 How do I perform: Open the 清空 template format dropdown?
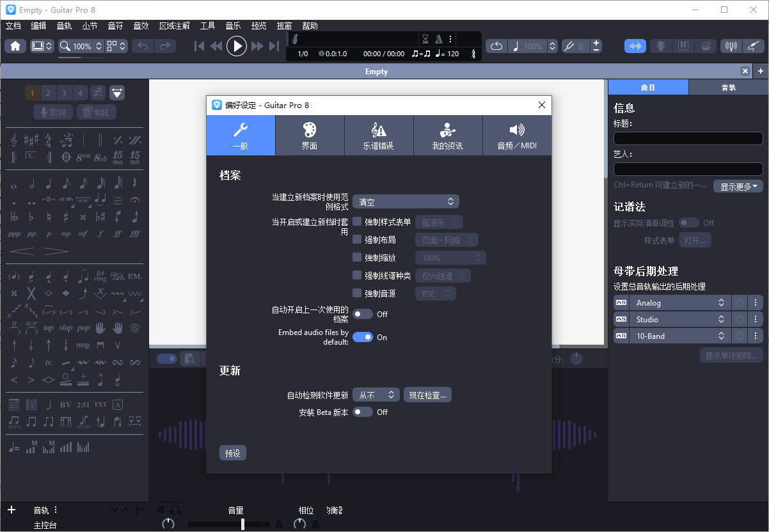tap(406, 201)
